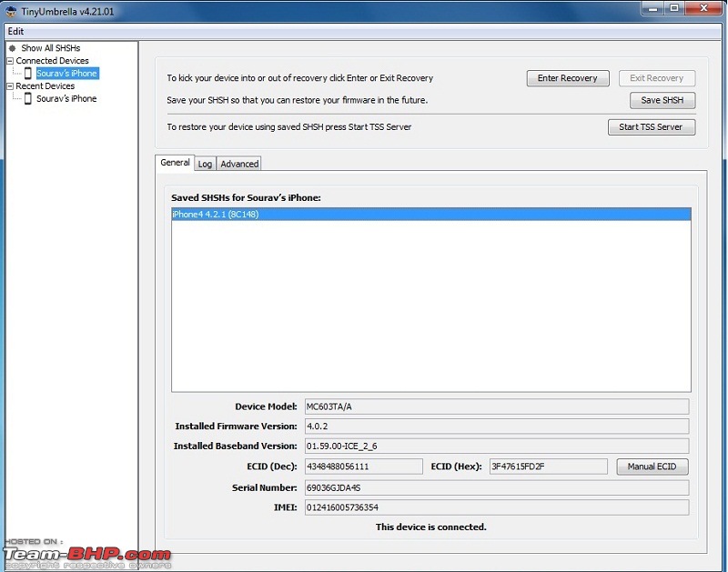Viewport: 728px width, 572px height.
Task: Switch to the General tab
Action: (x=175, y=163)
